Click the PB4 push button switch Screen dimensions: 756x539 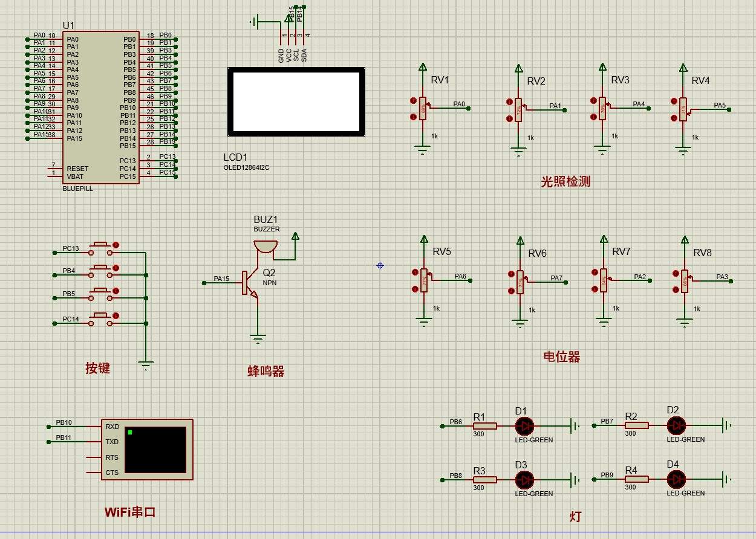tap(100, 270)
